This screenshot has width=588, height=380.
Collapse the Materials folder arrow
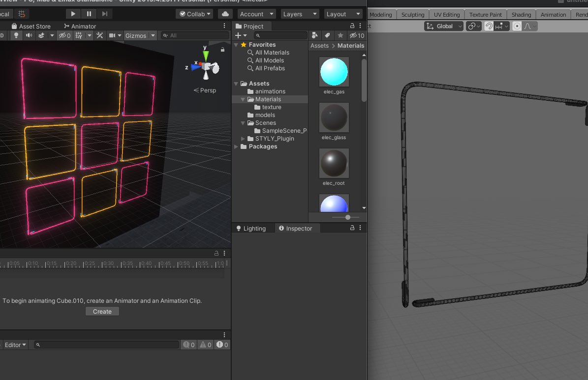243,99
